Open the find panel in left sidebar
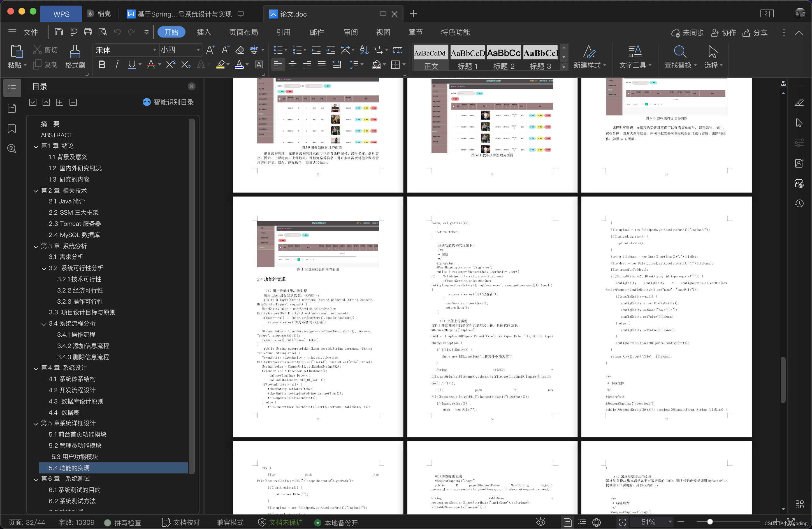This screenshot has width=812, height=529. (x=12, y=149)
